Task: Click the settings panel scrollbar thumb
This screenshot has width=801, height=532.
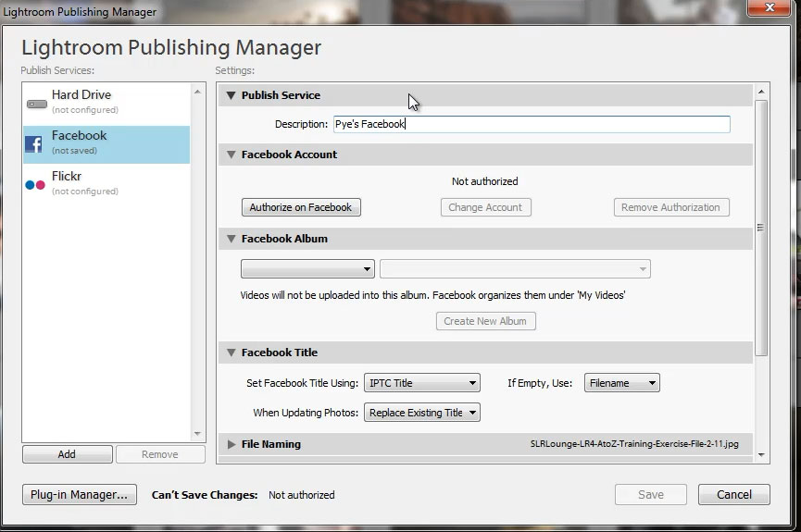Action: click(761, 228)
